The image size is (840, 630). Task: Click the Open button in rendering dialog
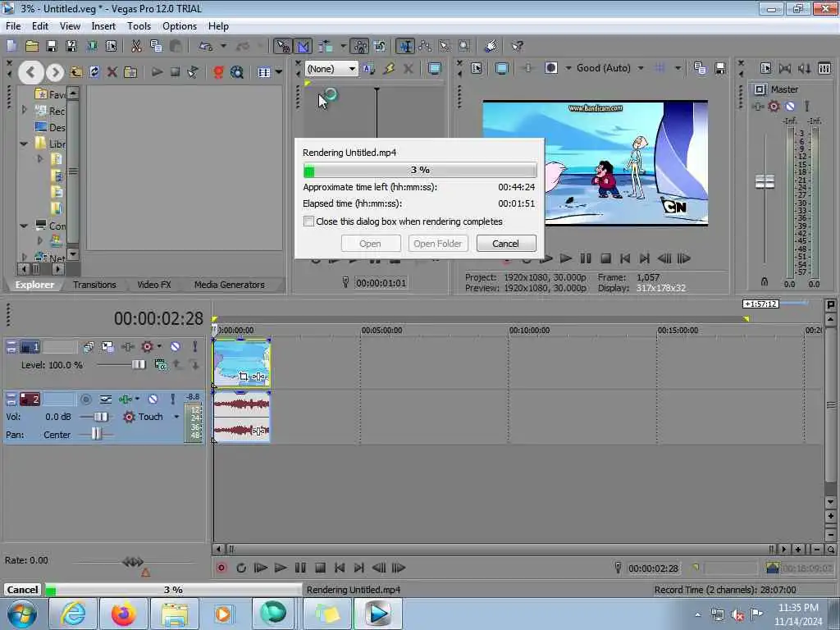(370, 243)
